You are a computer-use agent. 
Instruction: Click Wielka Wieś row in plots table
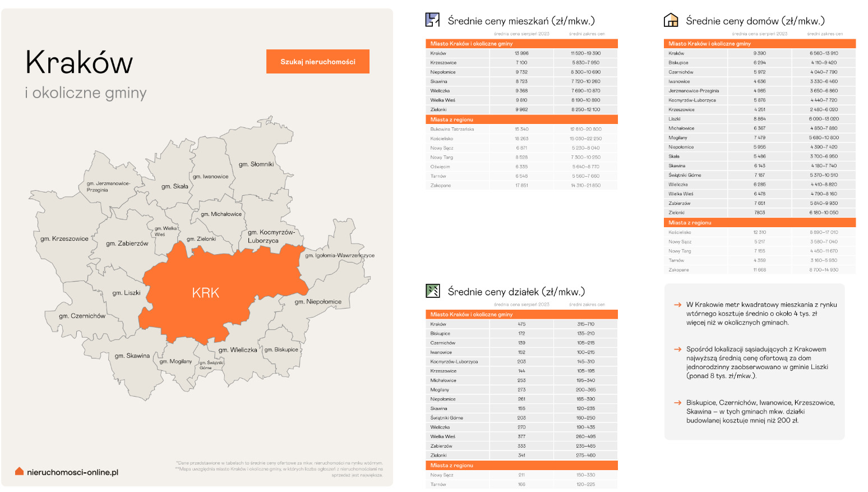521,436
